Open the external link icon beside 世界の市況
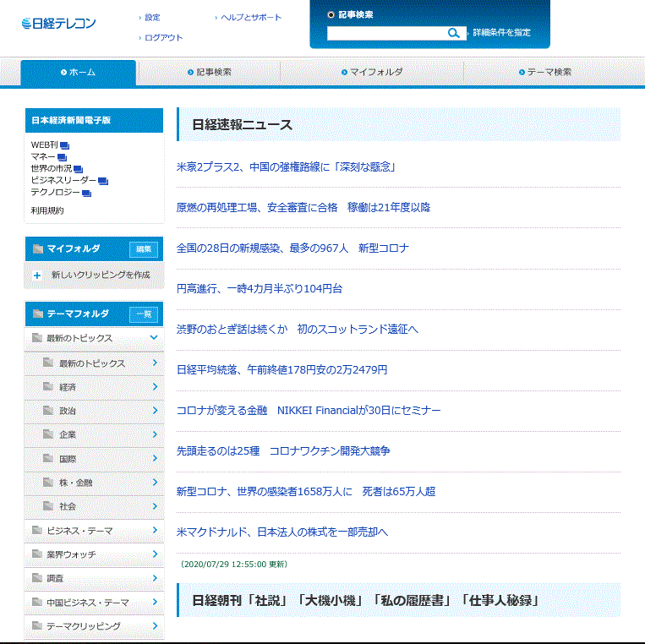The image size is (645, 644). point(78,169)
